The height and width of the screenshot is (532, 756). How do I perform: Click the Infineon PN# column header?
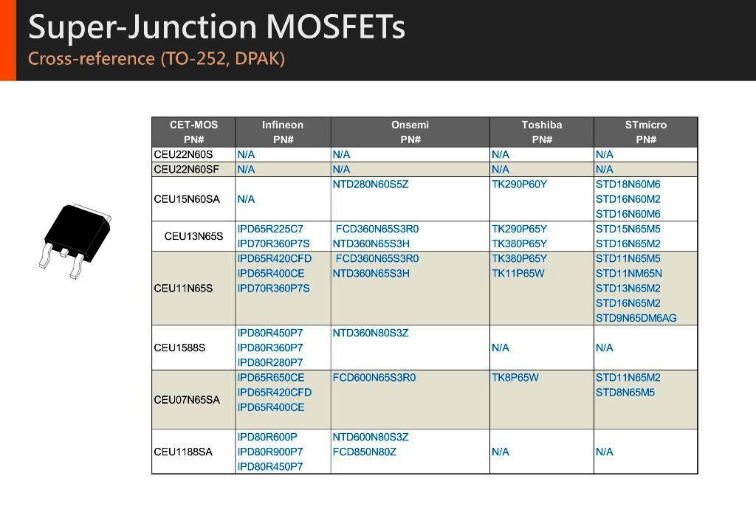[283, 132]
